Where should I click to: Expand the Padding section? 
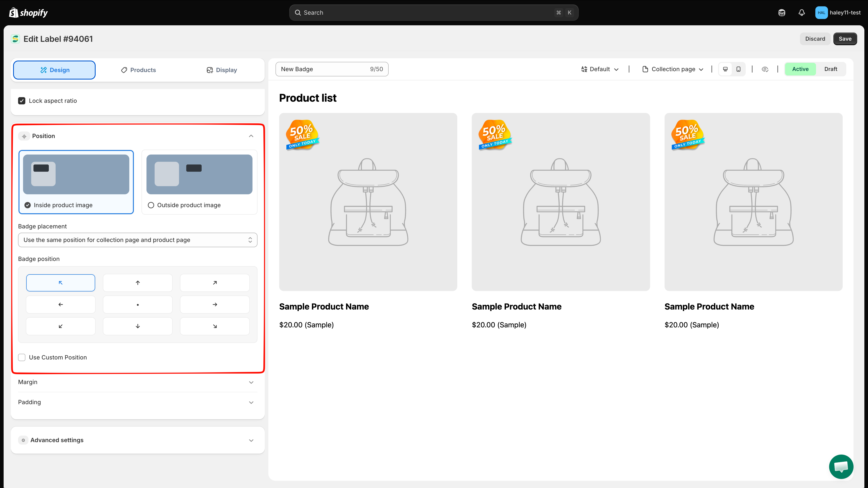click(x=137, y=402)
